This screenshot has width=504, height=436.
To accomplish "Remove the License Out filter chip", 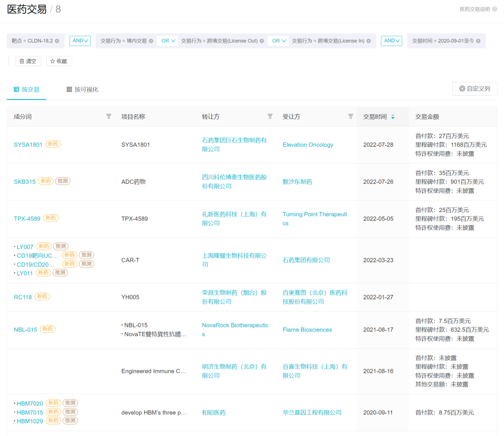I will pyautogui.click(x=262, y=41).
